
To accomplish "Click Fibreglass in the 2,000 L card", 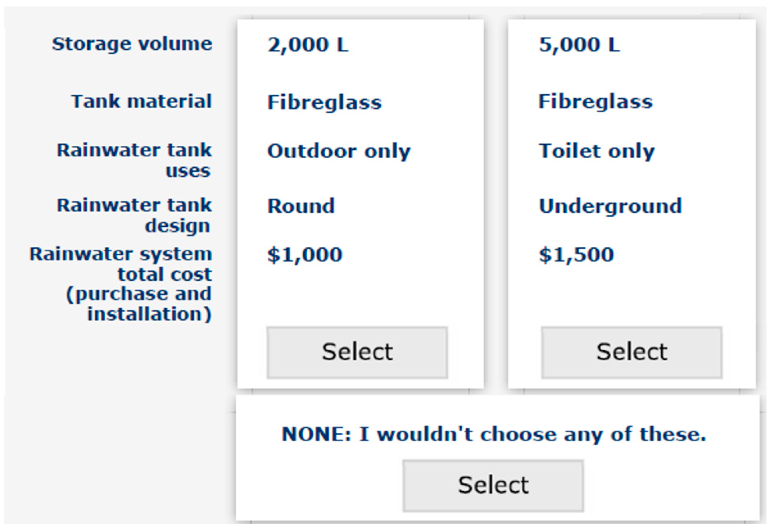I will [324, 102].
